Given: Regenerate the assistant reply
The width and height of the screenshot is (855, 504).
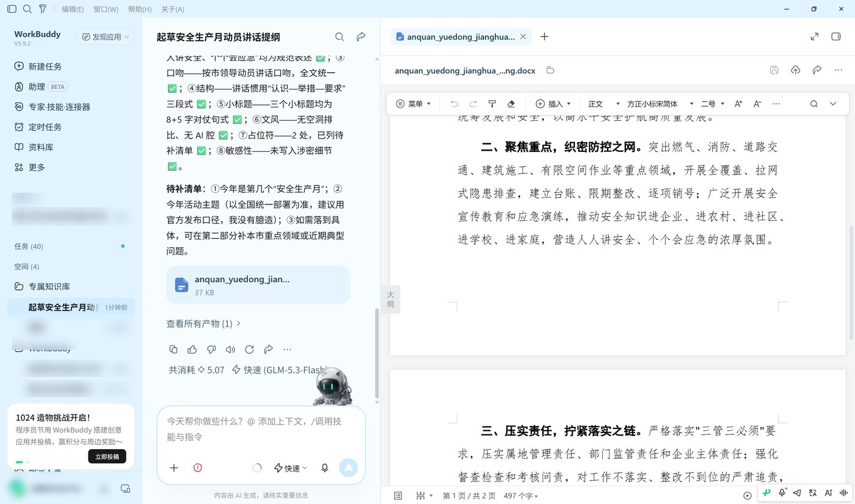Looking at the screenshot, I should coord(249,350).
